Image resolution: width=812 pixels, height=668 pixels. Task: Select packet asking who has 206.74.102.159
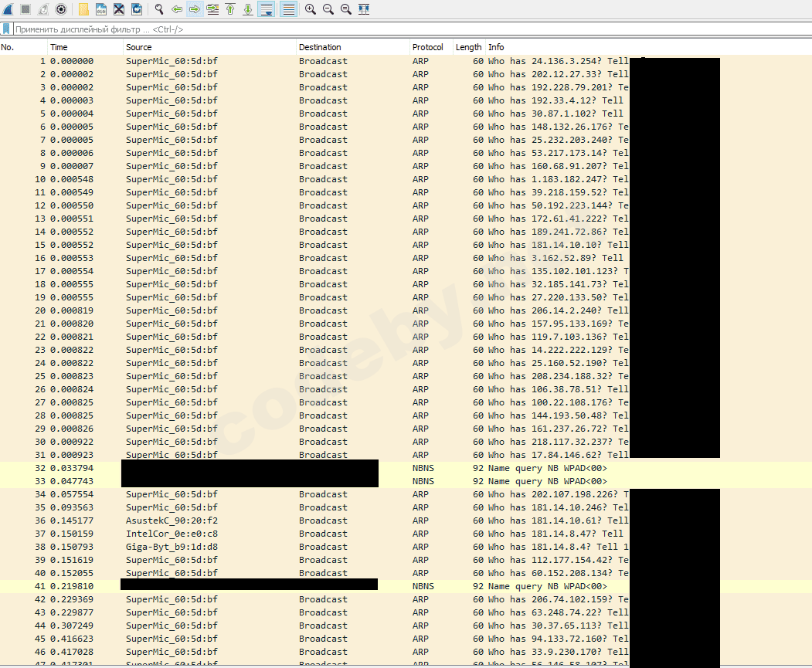406,599
